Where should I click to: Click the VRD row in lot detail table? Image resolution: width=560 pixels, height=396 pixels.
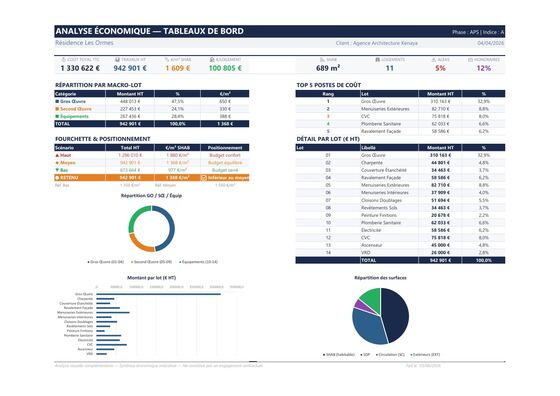coord(400,253)
